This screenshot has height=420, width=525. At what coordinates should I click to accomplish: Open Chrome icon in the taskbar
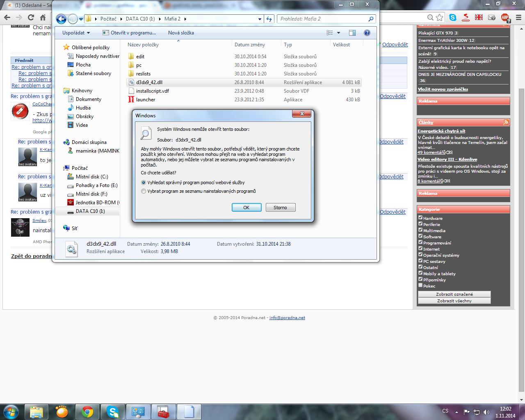tap(87, 411)
